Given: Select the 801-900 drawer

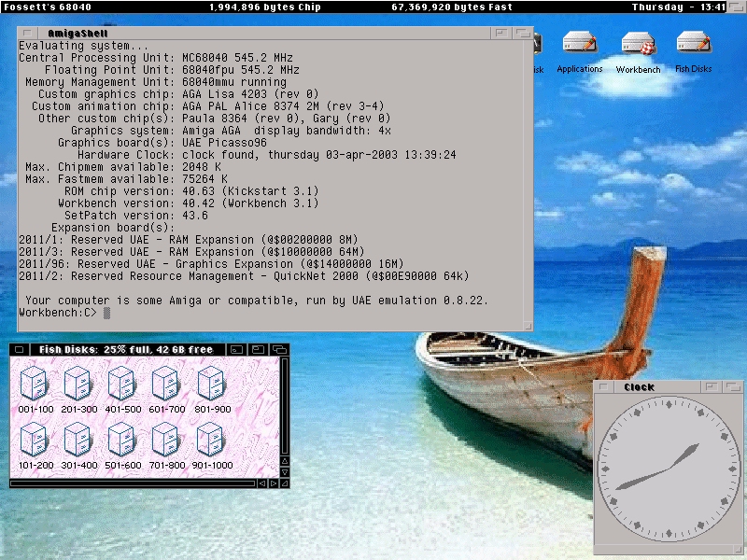Looking at the screenshot, I should [212, 384].
